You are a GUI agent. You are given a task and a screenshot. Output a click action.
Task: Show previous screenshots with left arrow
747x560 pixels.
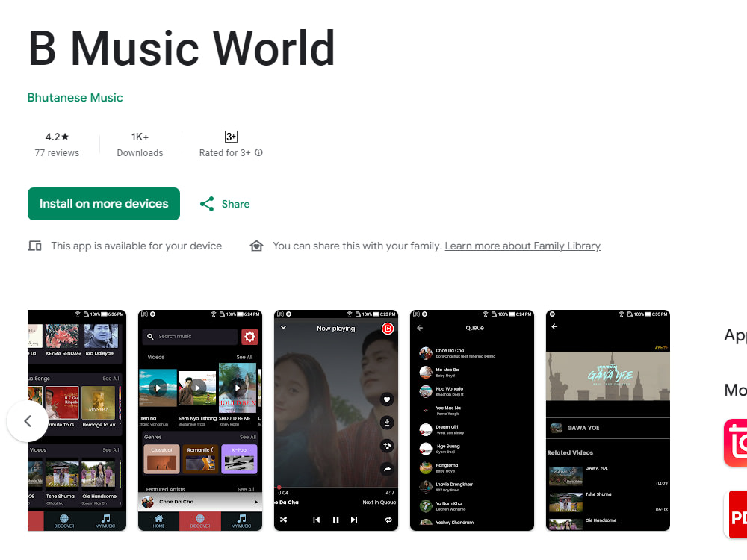[28, 421]
